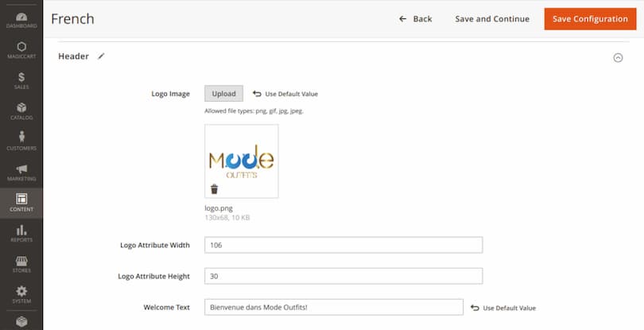This screenshot has width=644, height=330.
Task: Click Upload for Logo Image
Action: (x=223, y=94)
